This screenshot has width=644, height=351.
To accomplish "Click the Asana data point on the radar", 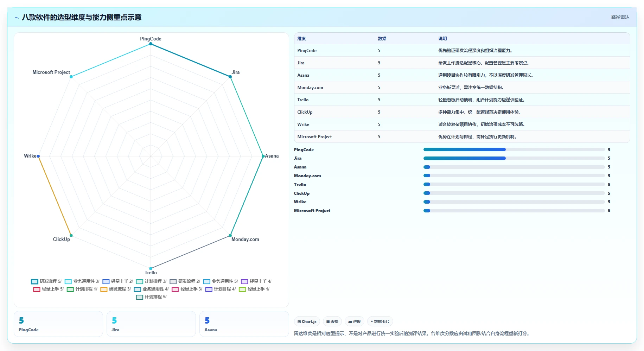I will pos(263,156).
